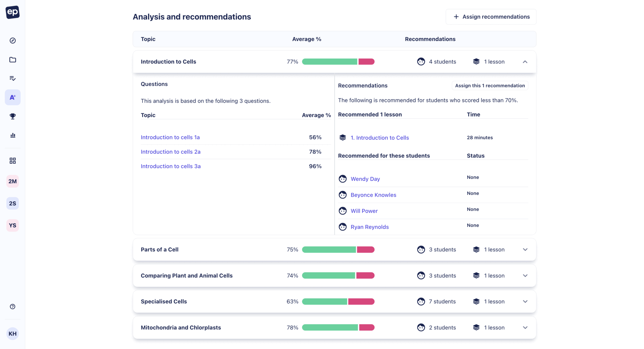The height and width of the screenshot is (349, 644).
Task: Expand the Specialised Cells topic row
Action: click(525, 302)
